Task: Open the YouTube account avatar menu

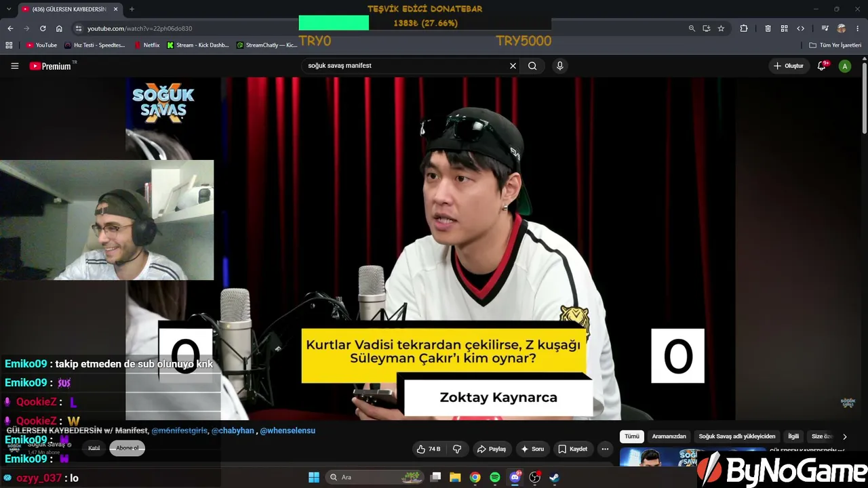Action: (845, 66)
